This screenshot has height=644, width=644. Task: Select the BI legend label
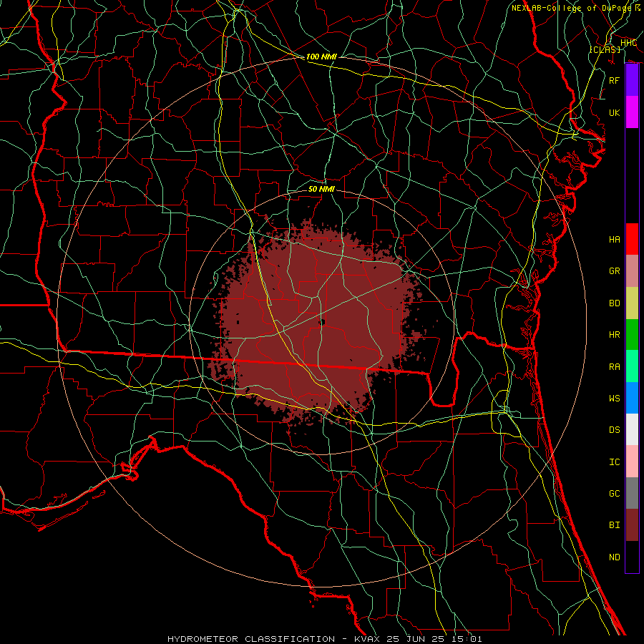(615, 525)
